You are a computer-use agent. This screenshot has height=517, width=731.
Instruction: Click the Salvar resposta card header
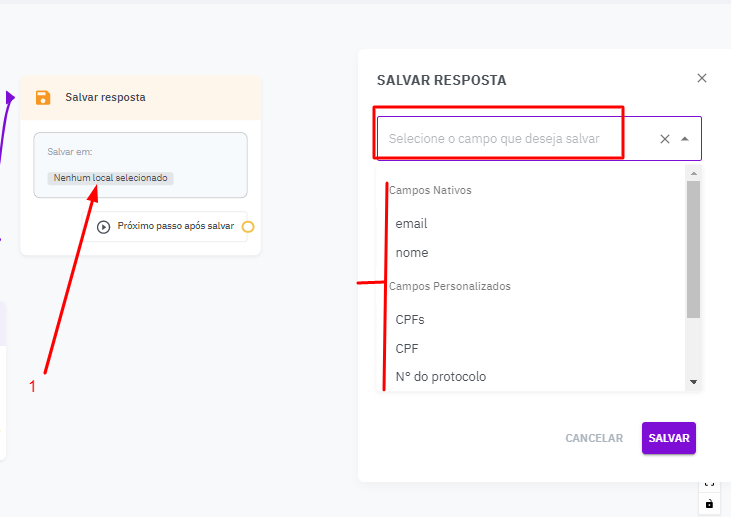tap(140, 97)
